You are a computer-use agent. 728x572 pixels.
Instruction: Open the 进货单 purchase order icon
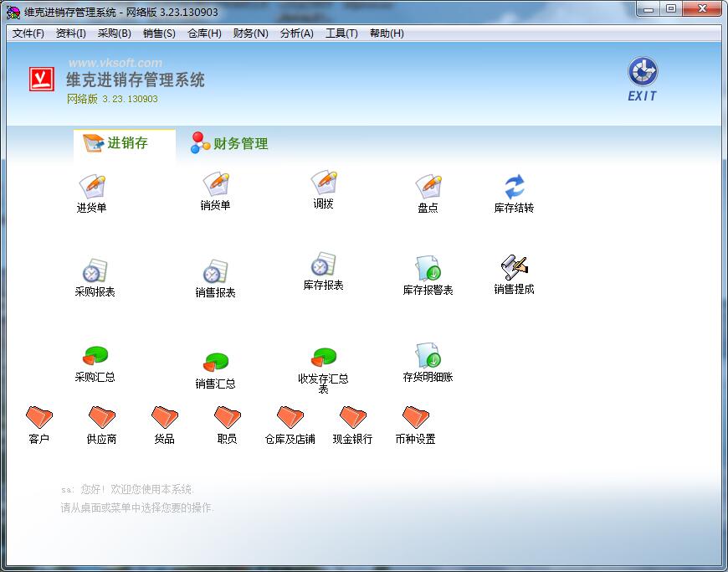pyautogui.click(x=92, y=193)
